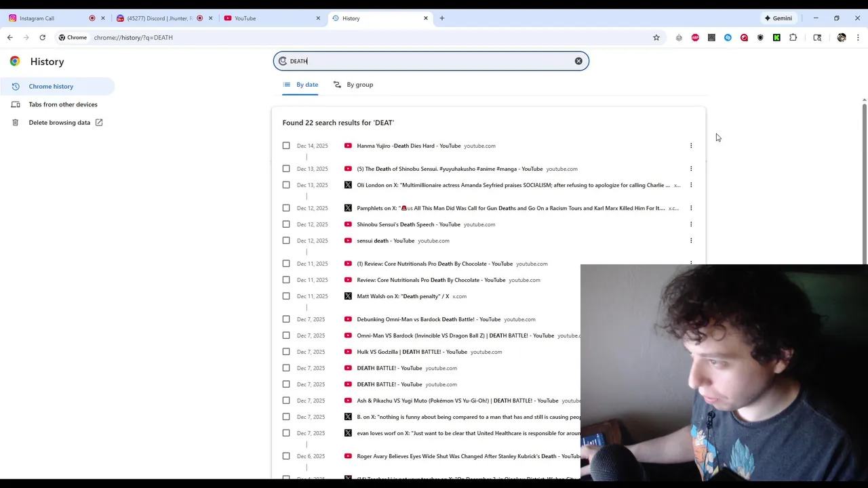Image resolution: width=868 pixels, height=488 pixels.
Task: Select checkbox for Shinobu Sensui's Death Speech
Action: (x=286, y=224)
